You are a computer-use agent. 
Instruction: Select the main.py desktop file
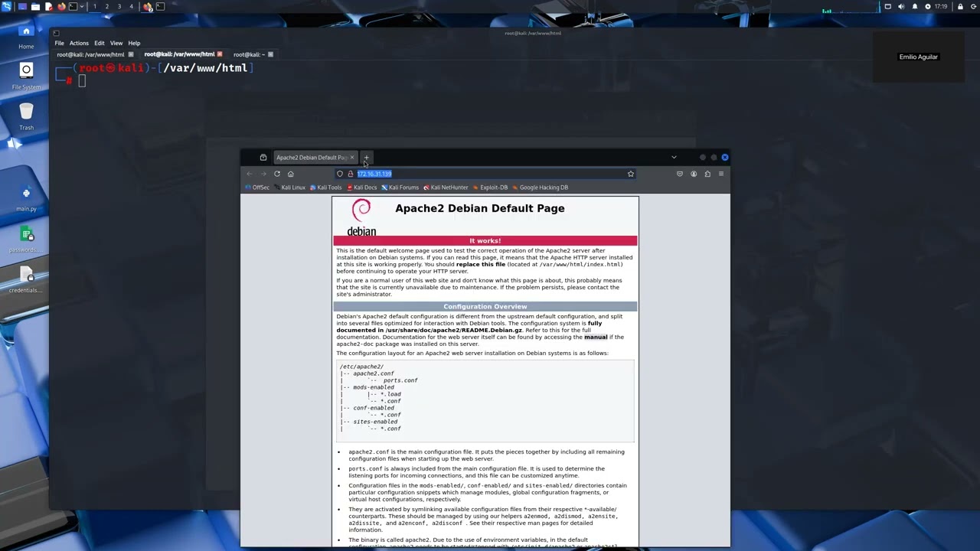click(26, 197)
